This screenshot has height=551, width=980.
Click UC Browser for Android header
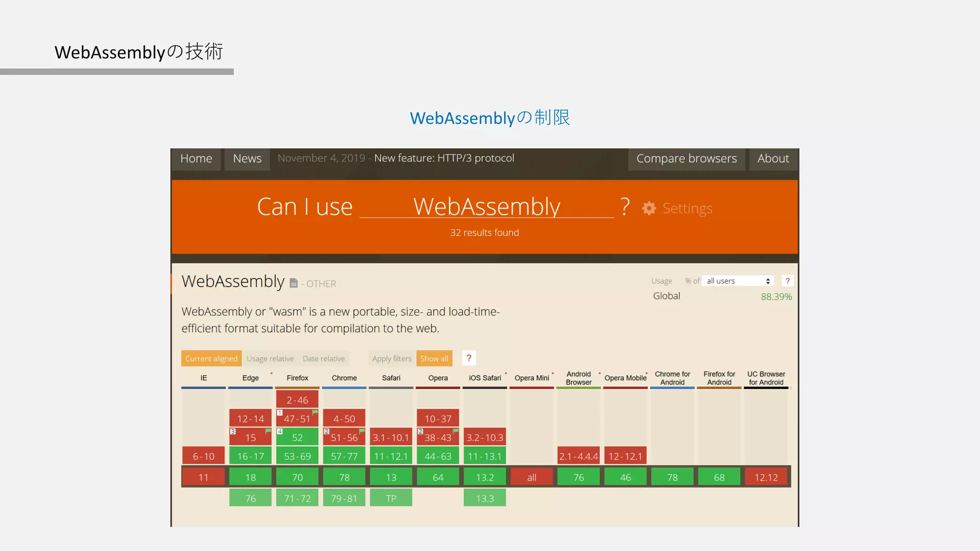(x=766, y=378)
